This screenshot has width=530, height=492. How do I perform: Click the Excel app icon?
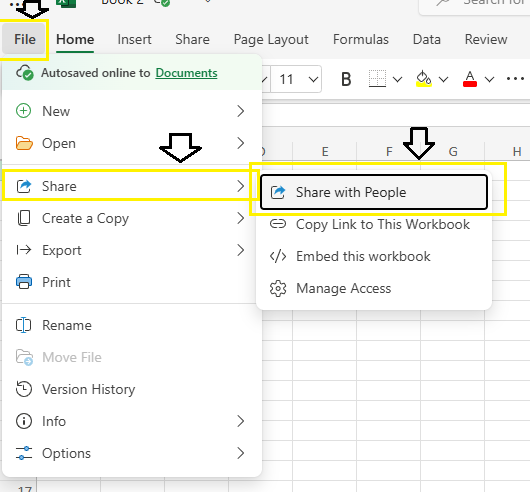click(66, 3)
